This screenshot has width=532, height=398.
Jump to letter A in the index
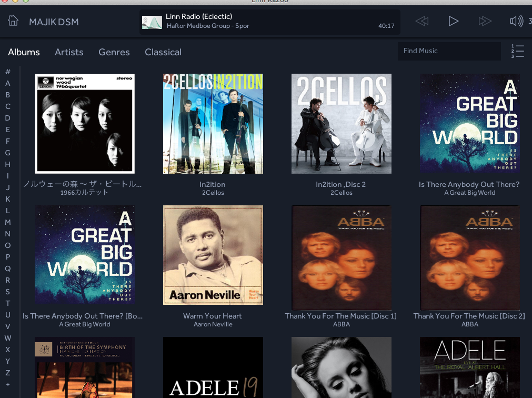tap(8, 84)
